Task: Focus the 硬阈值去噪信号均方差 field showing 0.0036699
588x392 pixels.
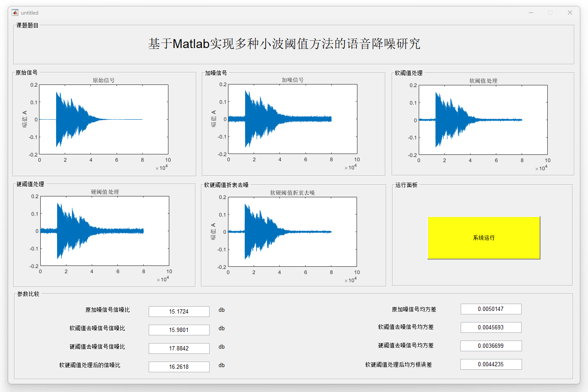Action: coord(491,346)
